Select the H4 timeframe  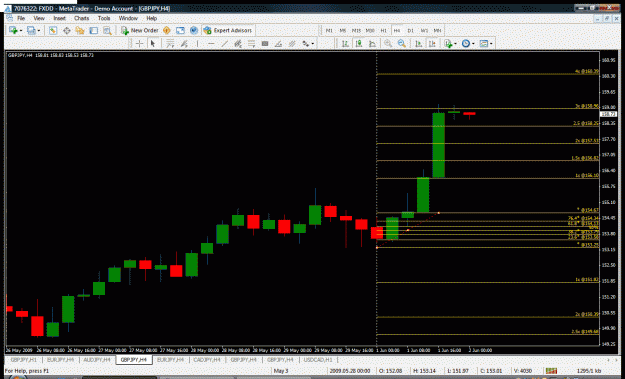[397, 30]
